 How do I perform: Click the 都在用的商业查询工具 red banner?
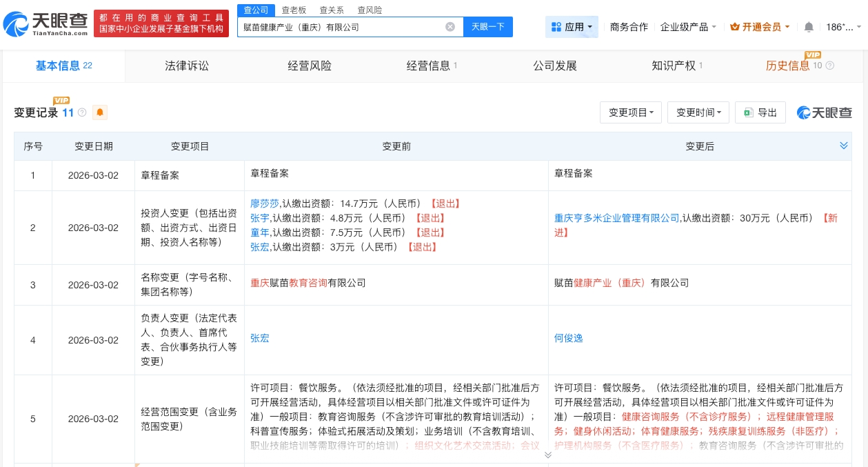coord(161,23)
